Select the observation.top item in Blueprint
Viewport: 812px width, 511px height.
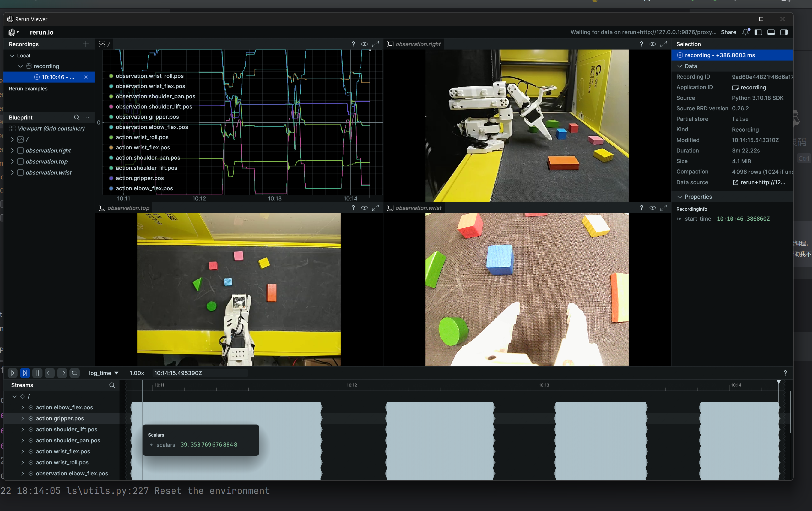[47, 161]
